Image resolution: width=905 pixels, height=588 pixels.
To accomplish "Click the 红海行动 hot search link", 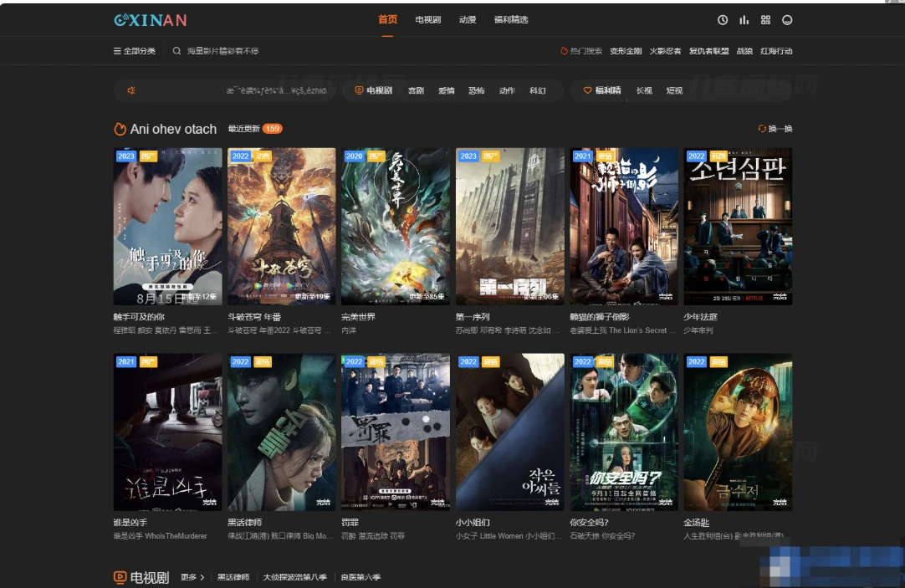I will pyautogui.click(x=776, y=51).
